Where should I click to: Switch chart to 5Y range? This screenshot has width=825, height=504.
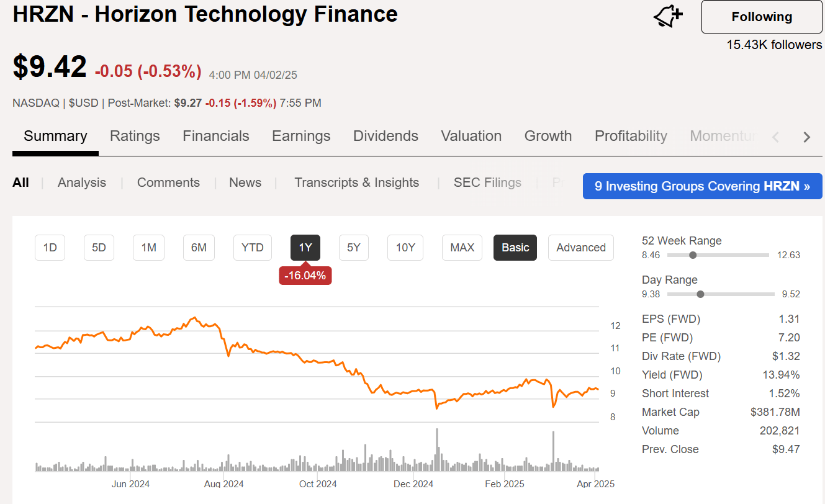(x=353, y=247)
